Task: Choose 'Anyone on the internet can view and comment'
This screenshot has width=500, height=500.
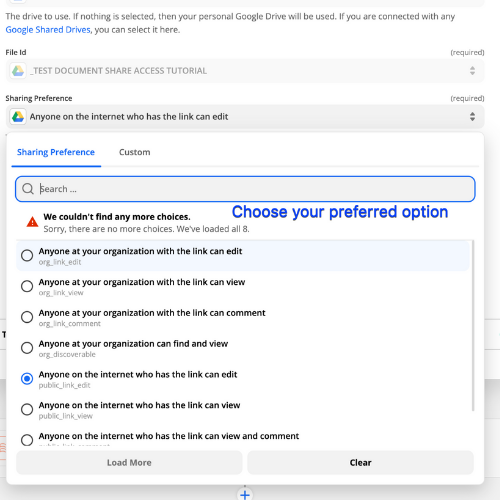Action: coord(243,439)
